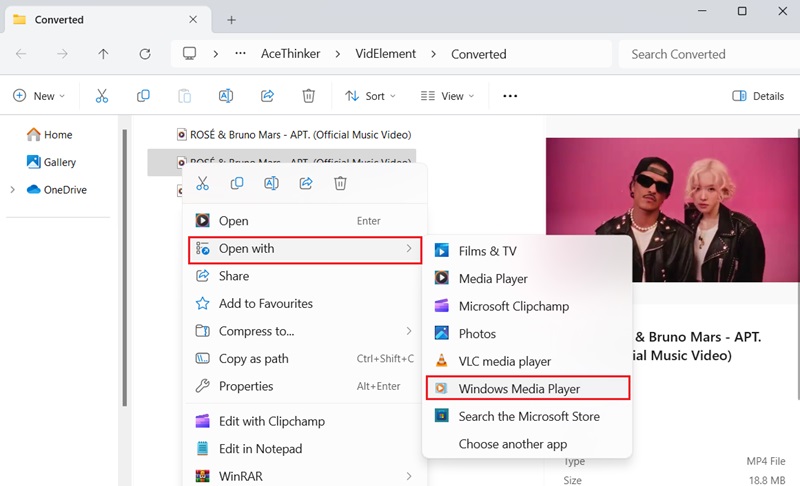This screenshot has width=800, height=486.
Task: Click the greyed-out paste icon in toolbar
Action: click(x=185, y=96)
